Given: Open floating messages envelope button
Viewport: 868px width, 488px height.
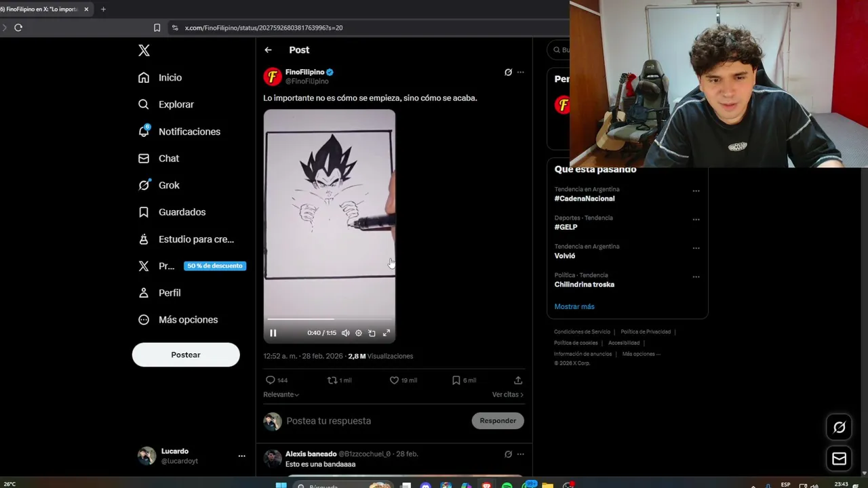Looking at the screenshot, I should [x=839, y=459].
